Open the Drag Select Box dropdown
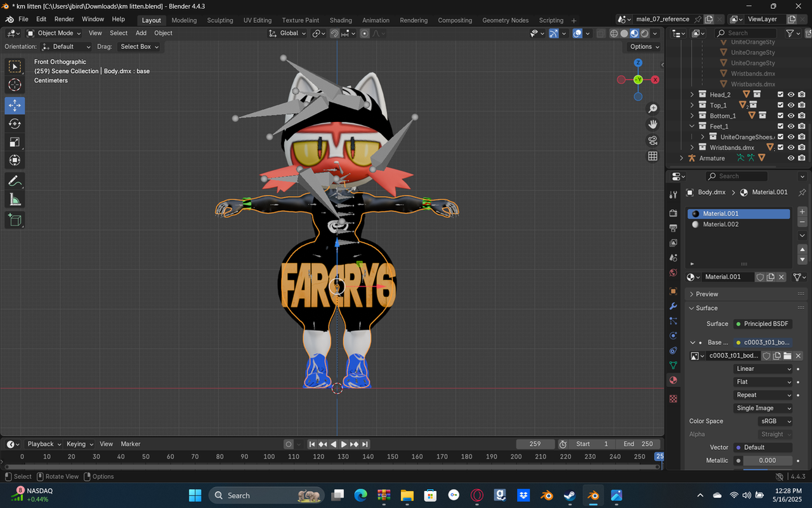The width and height of the screenshot is (812, 508). [x=140, y=46]
